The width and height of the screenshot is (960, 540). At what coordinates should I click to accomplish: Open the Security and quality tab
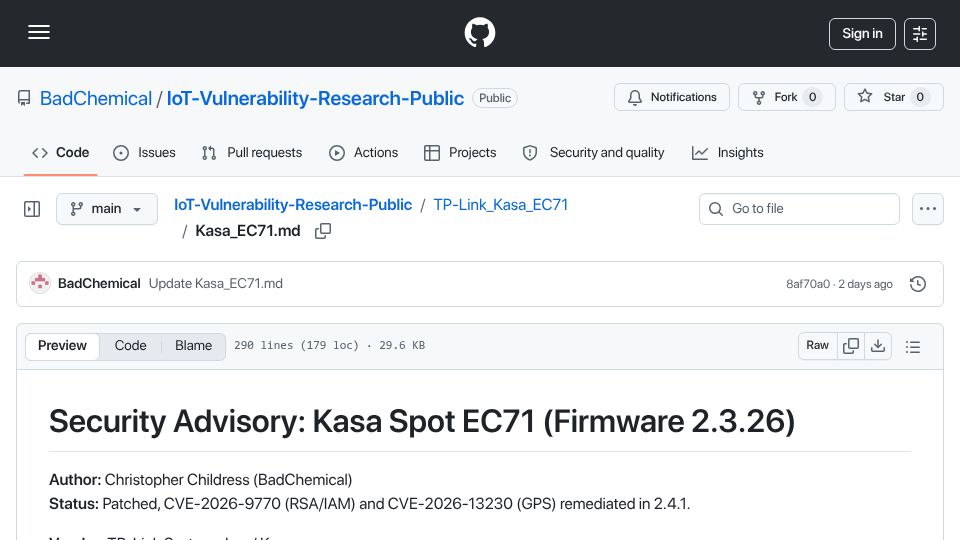593,152
